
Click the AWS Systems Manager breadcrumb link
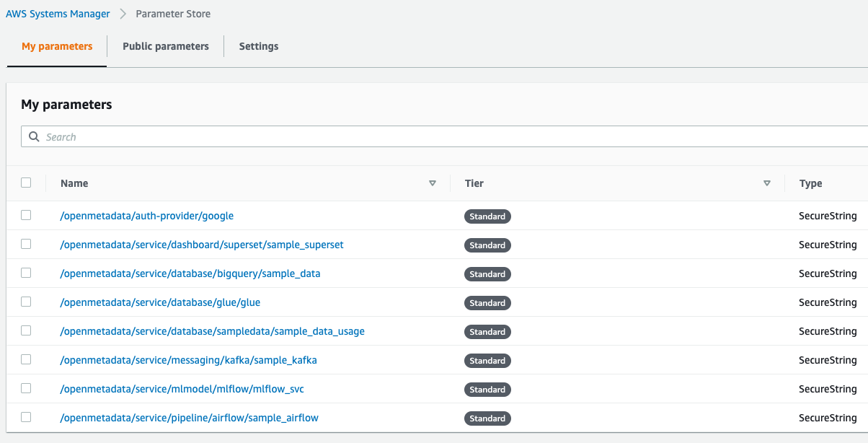point(58,13)
